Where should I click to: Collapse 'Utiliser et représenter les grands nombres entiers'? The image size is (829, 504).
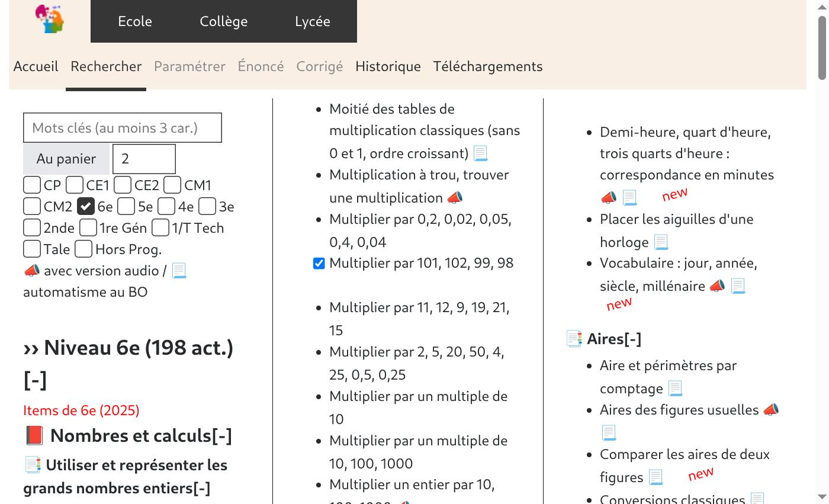202,489
